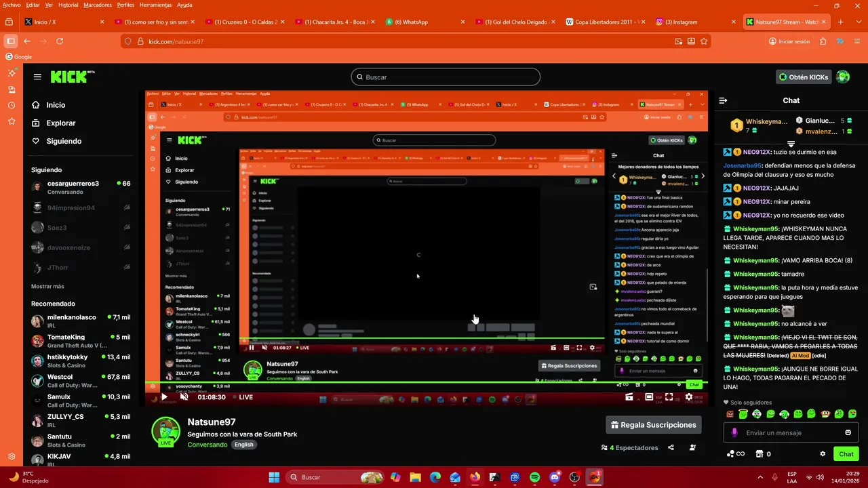Click the points infinity icon below chat
This screenshot has width=868, height=488.
736,454
